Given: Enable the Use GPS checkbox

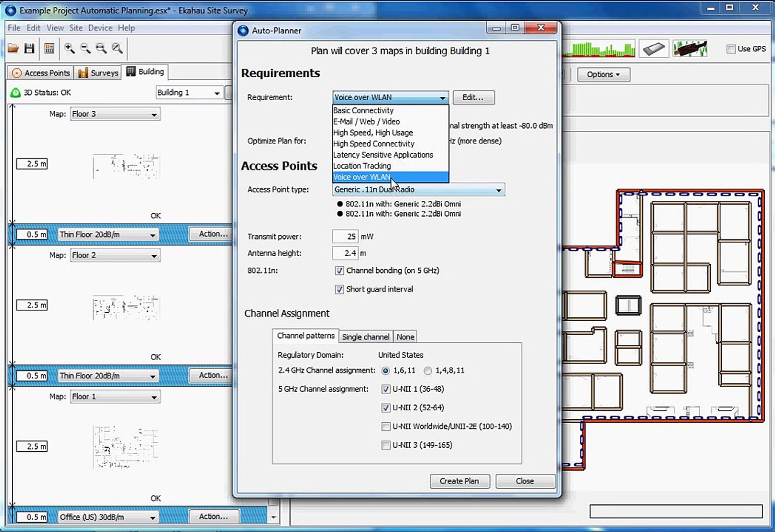Looking at the screenshot, I should pos(731,49).
